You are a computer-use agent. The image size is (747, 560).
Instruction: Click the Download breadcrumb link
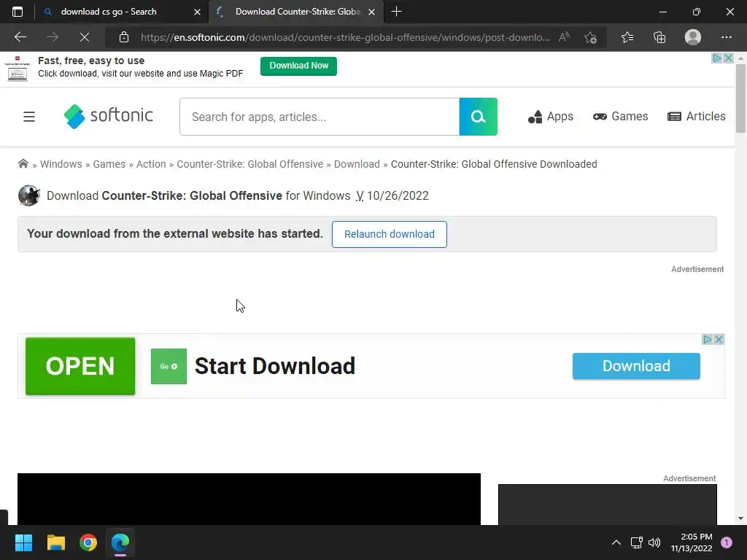357,164
